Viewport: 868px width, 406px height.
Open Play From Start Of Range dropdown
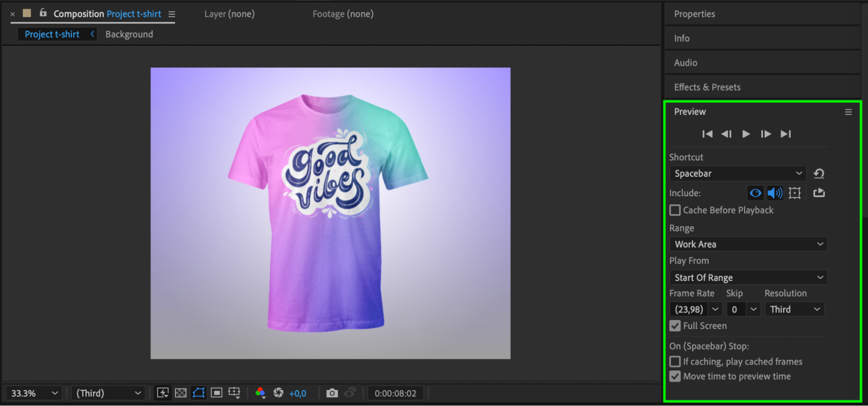pos(748,277)
